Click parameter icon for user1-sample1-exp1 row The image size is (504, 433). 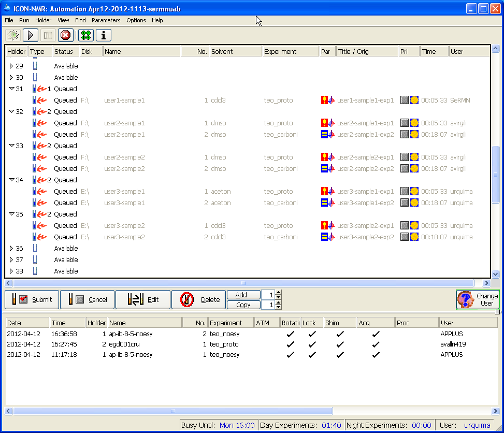coord(327,100)
